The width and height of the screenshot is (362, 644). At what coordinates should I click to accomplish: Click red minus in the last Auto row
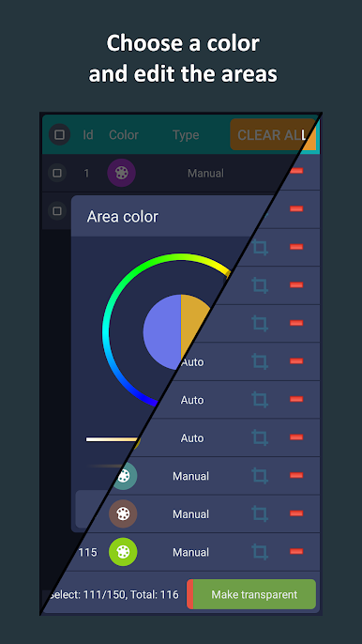[x=296, y=437]
